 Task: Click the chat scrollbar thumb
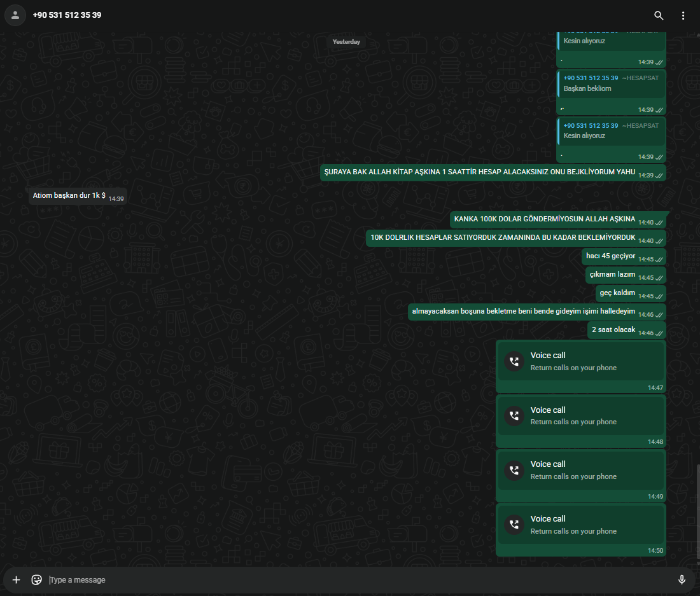coord(697,511)
